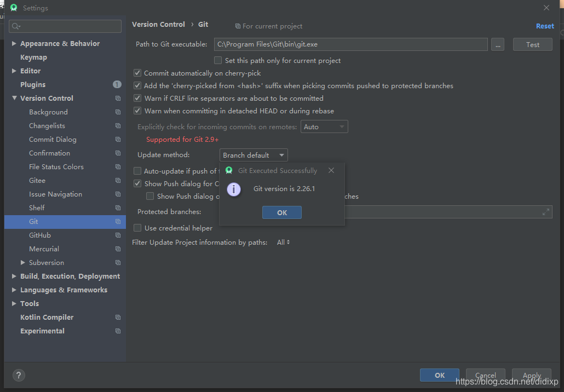Click the project-level icon beside Background
The image size is (564, 392).
[x=118, y=112]
